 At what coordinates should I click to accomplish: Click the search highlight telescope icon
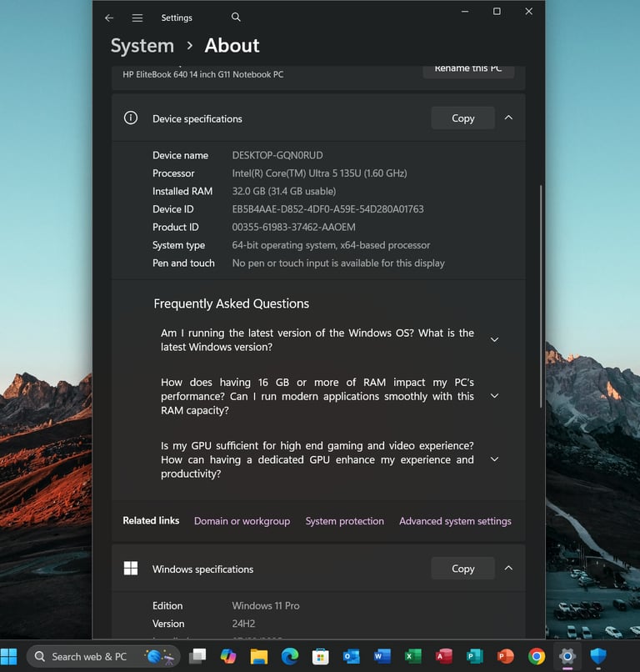pos(159,656)
